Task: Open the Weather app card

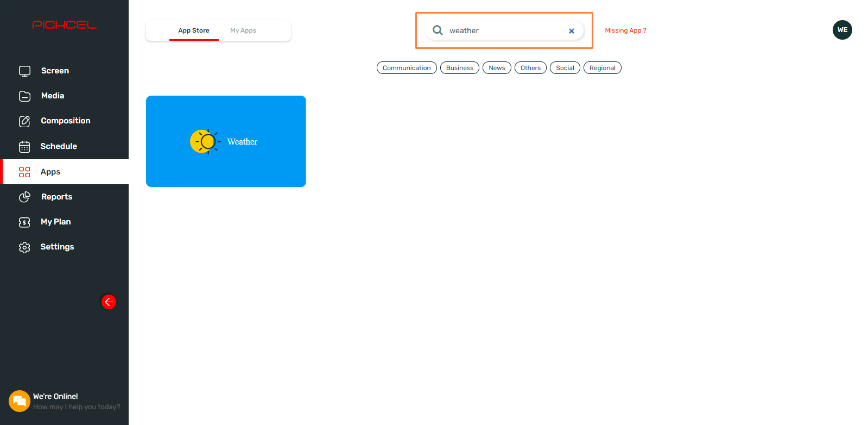Action: [226, 141]
